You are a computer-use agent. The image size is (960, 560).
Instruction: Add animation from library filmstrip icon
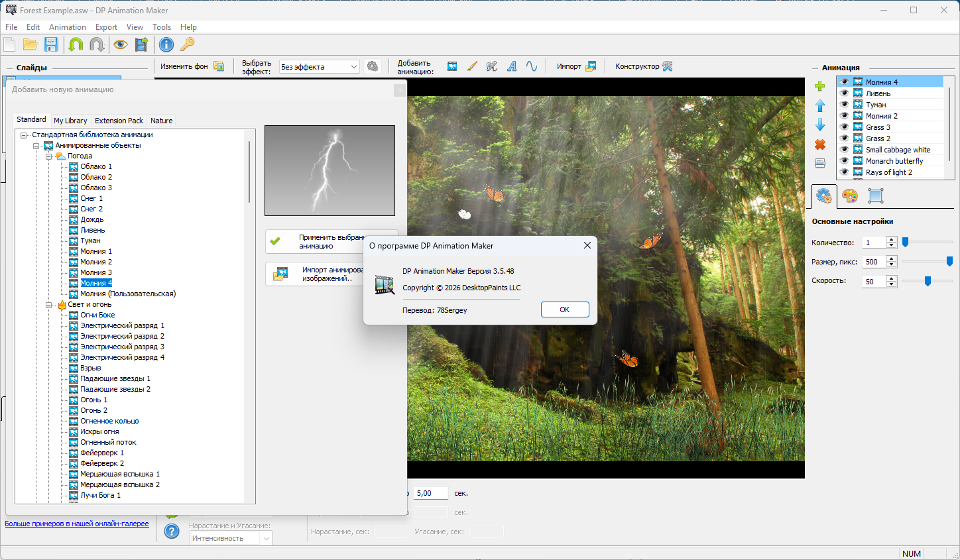coord(452,66)
